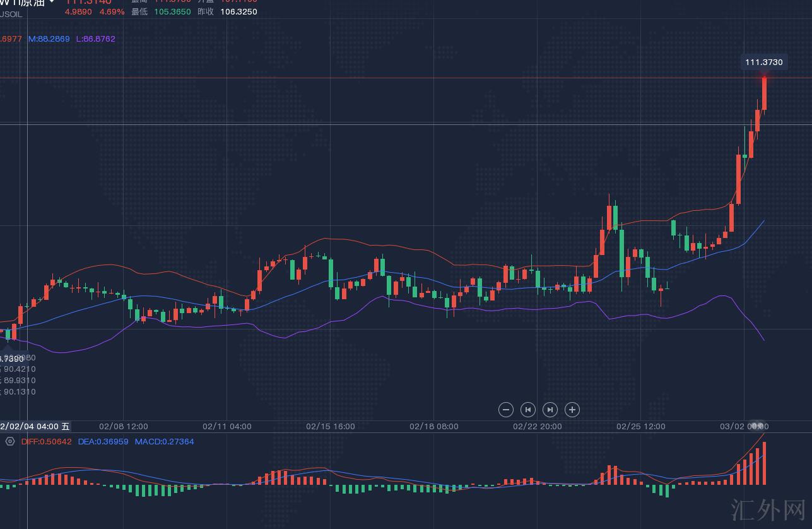812x529 pixels.
Task: Click the MACD:0.27364 indicator label
Action: [x=164, y=442]
